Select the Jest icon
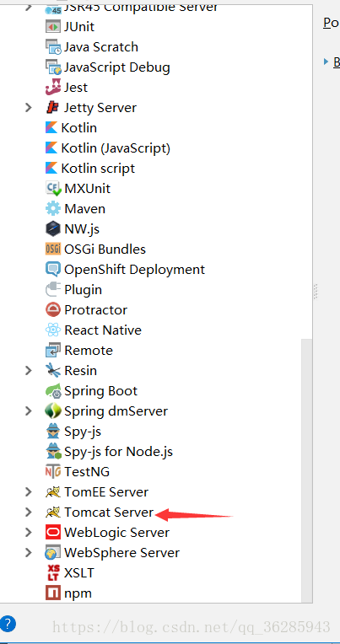Screen dimensions: 340x644 53,87
